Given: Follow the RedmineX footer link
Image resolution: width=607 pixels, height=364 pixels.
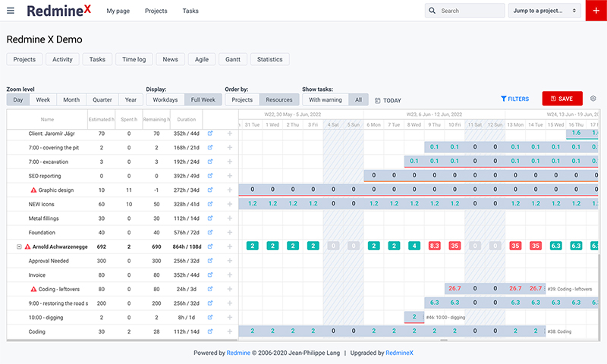Looking at the screenshot, I should [x=400, y=353].
